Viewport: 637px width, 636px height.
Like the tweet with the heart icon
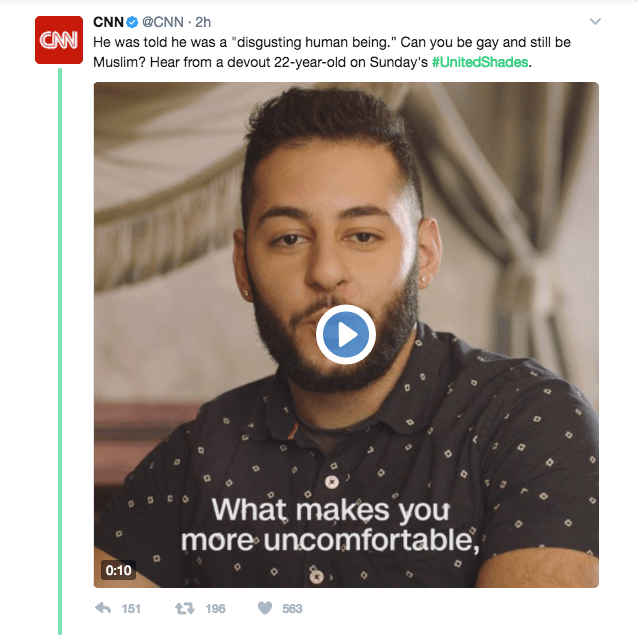point(264,608)
